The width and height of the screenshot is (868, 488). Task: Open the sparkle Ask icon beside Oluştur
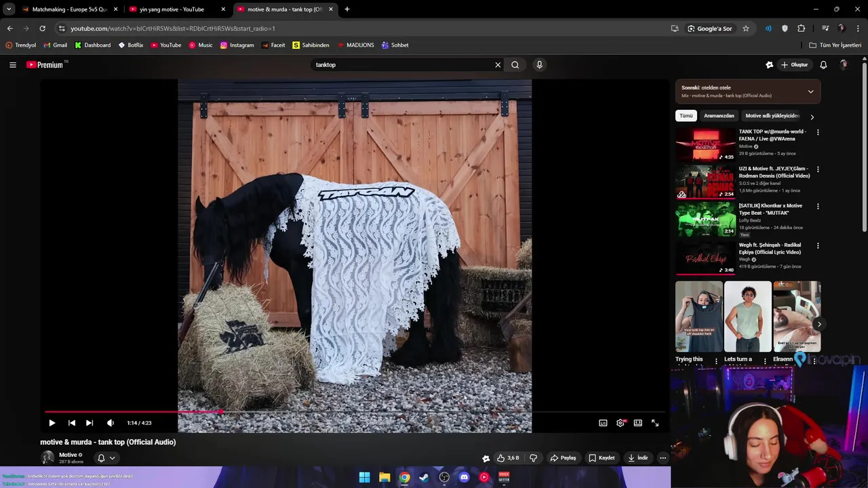[769, 65]
